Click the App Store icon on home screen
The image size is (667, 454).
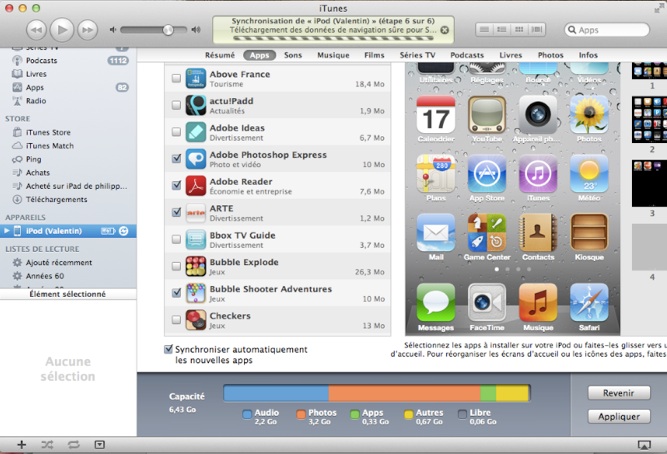pyautogui.click(x=487, y=174)
